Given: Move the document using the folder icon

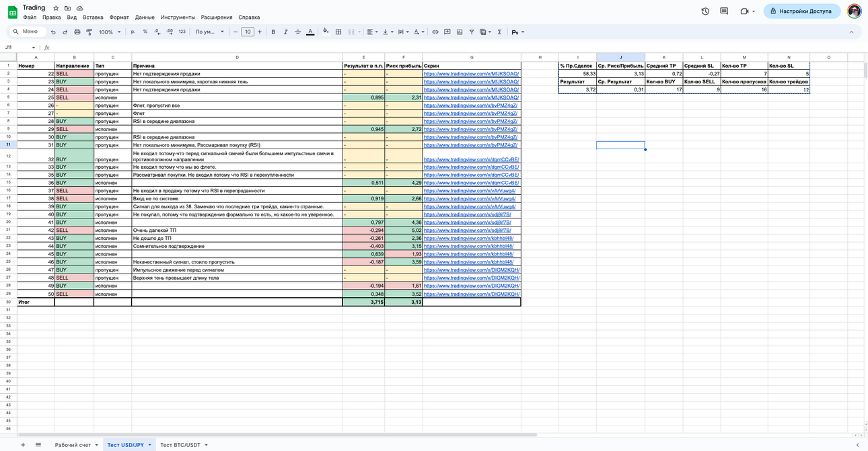Looking at the screenshot, I should pyautogui.click(x=67, y=8).
